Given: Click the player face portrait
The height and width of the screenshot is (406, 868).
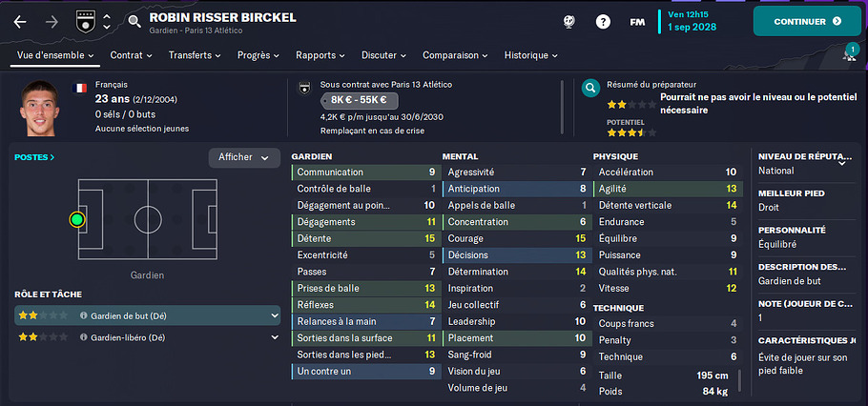Looking at the screenshot, I should pyautogui.click(x=43, y=108).
